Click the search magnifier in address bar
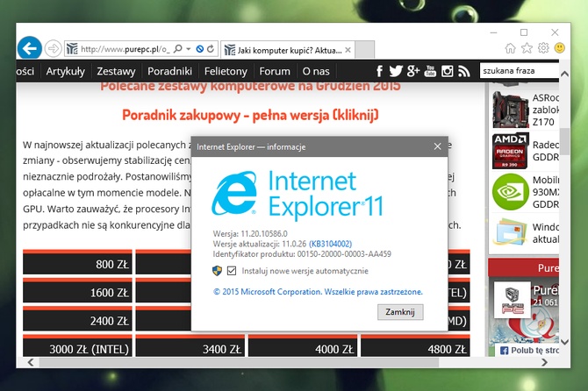Viewport: 588px width, 391px height. coord(178,49)
